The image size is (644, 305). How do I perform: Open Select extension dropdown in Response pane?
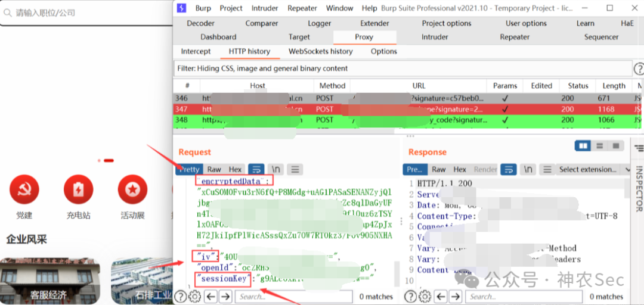pos(593,169)
